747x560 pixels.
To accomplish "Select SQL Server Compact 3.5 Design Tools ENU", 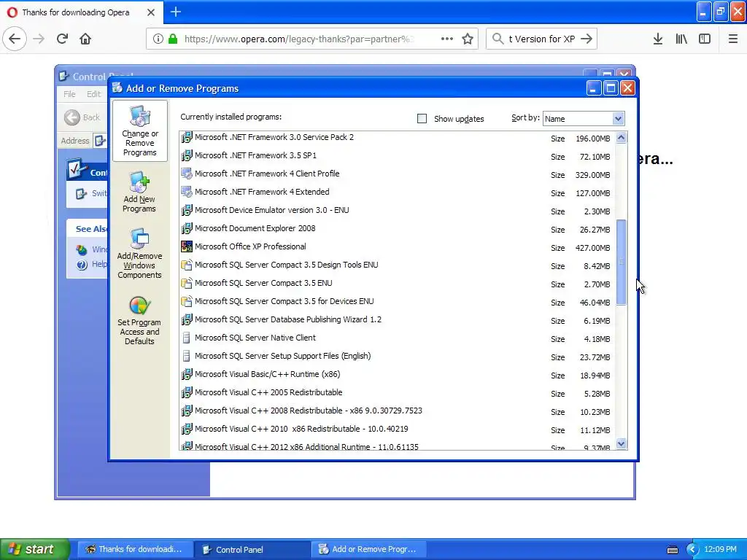I will point(397,265).
